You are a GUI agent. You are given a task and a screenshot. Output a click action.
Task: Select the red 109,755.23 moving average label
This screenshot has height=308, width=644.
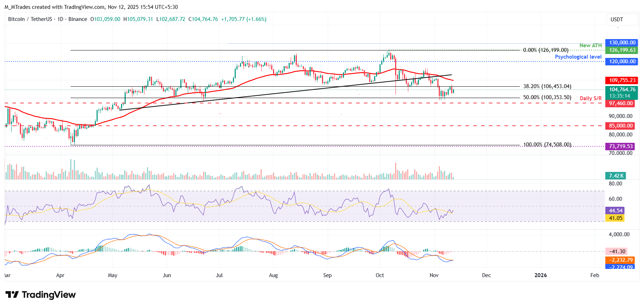pyautogui.click(x=622, y=80)
